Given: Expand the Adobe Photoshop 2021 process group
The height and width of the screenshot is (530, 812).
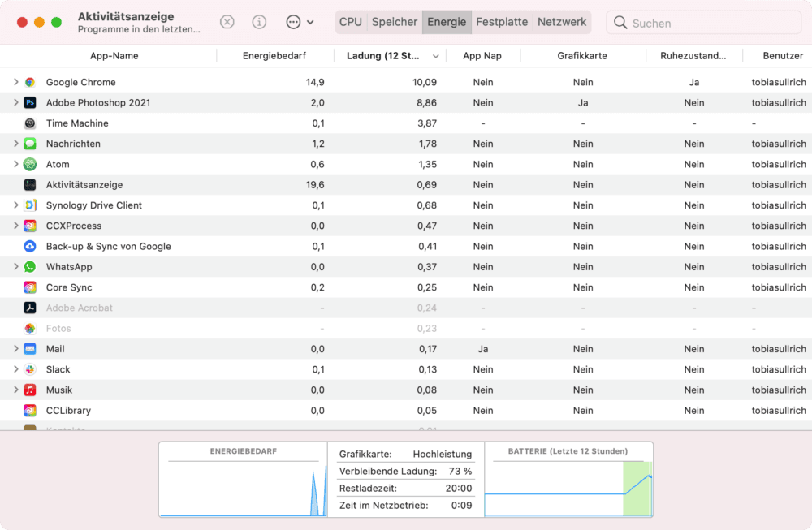Looking at the screenshot, I should pos(15,102).
